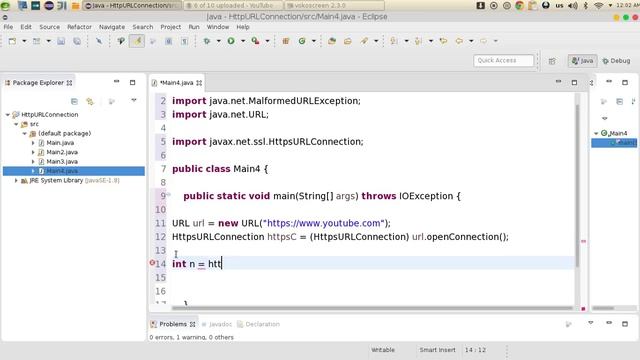The image size is (640, 360).
Task: Click the New file wizard icon
Action: coord(12,41)
